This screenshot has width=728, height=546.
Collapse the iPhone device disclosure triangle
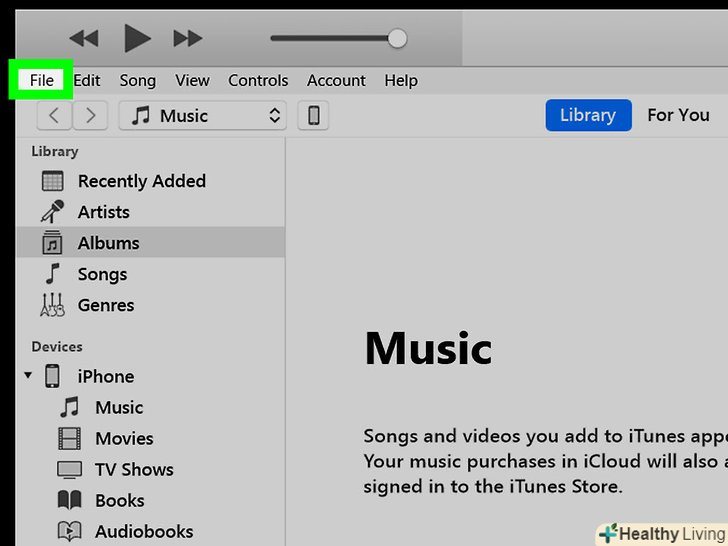[x=28, y=375]
